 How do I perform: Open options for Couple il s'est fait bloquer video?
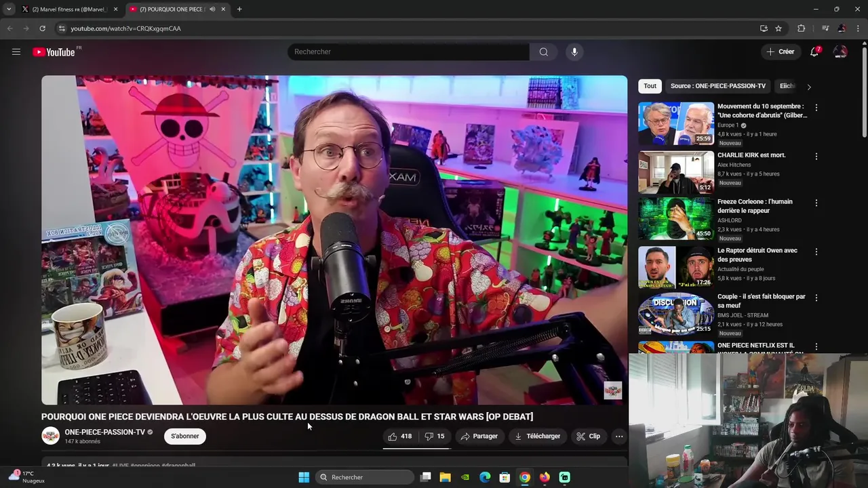point(816,298)
